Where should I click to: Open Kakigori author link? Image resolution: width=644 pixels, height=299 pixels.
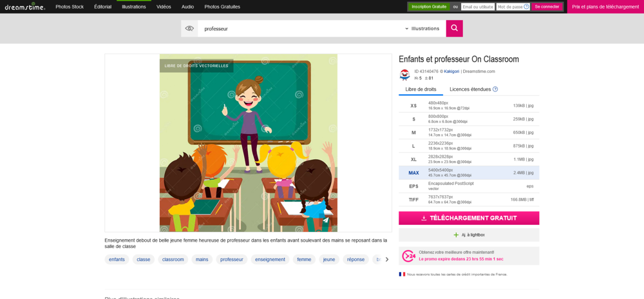pyautogui.click(x=453, y=71)
